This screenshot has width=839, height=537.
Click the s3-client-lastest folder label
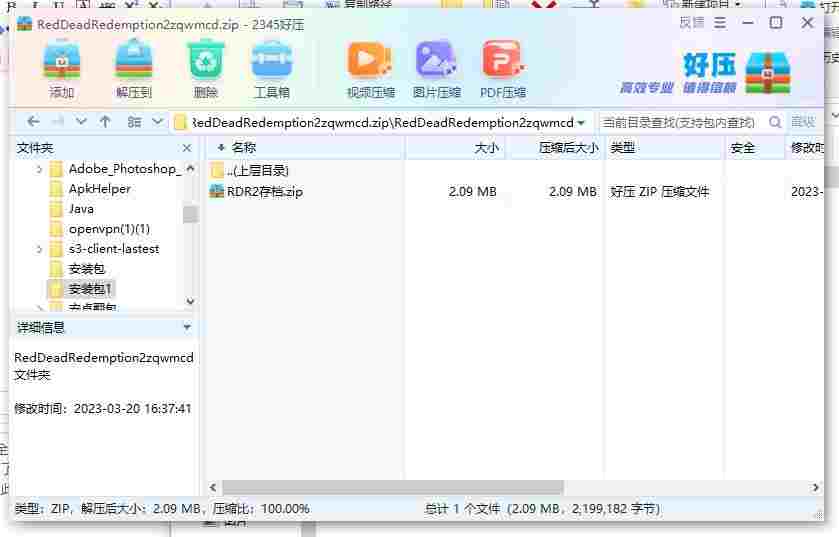(114, 249)
